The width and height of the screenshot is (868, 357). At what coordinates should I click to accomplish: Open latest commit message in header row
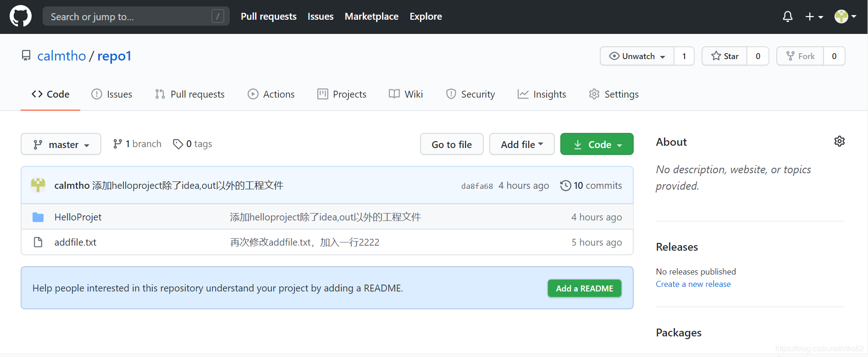188,186
